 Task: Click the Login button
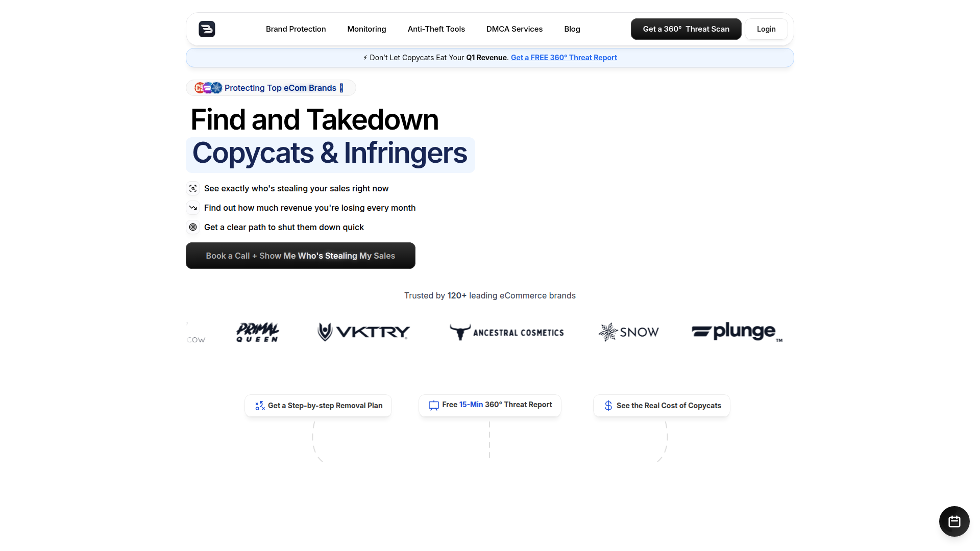click(x=766, y=29)
